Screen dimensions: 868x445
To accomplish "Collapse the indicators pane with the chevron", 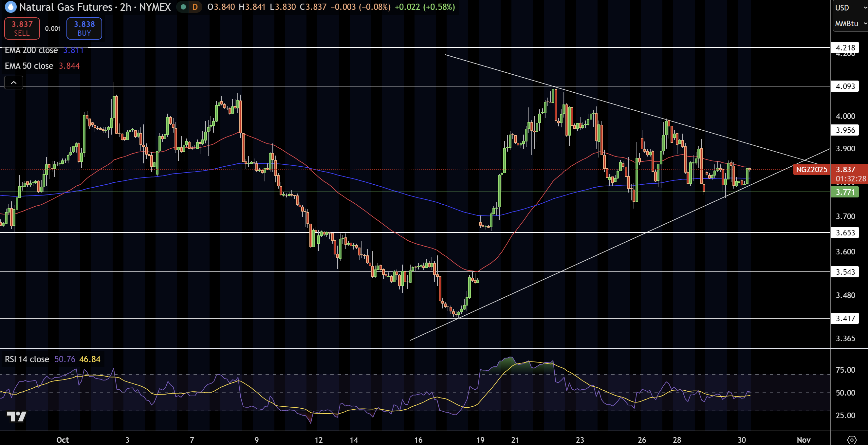I will 13,82.
